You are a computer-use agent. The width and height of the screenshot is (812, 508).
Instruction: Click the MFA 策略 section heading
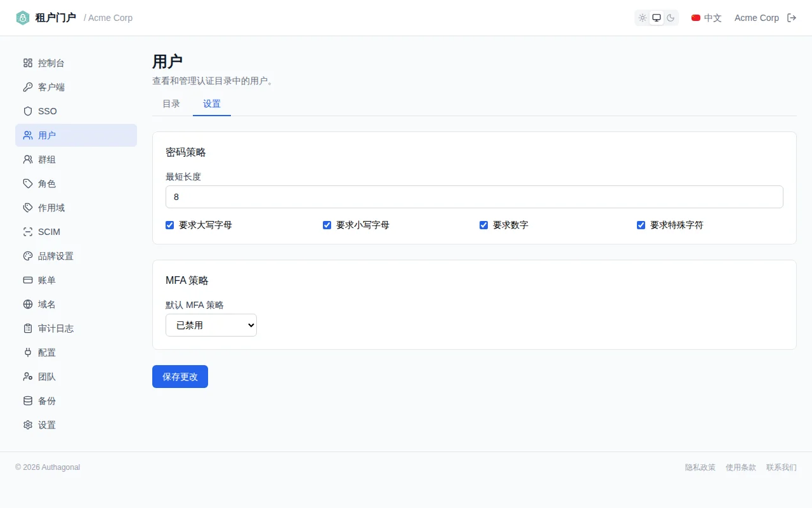pyautogui.click(x=187, y=281)
